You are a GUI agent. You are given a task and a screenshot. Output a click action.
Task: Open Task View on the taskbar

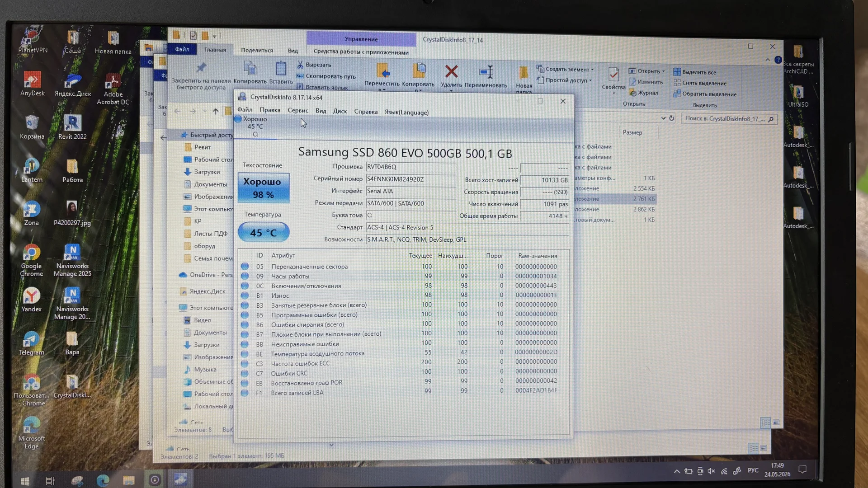[x=50, y=481]
